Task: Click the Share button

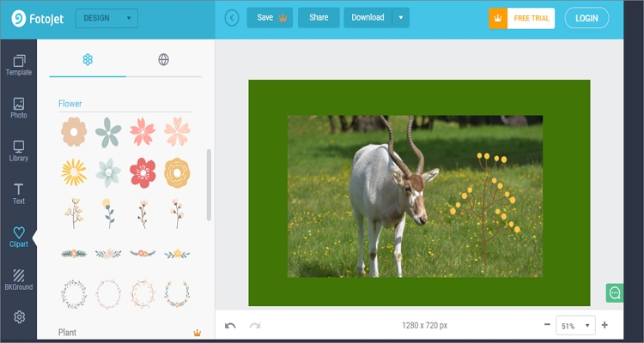Action: [319, 18]
